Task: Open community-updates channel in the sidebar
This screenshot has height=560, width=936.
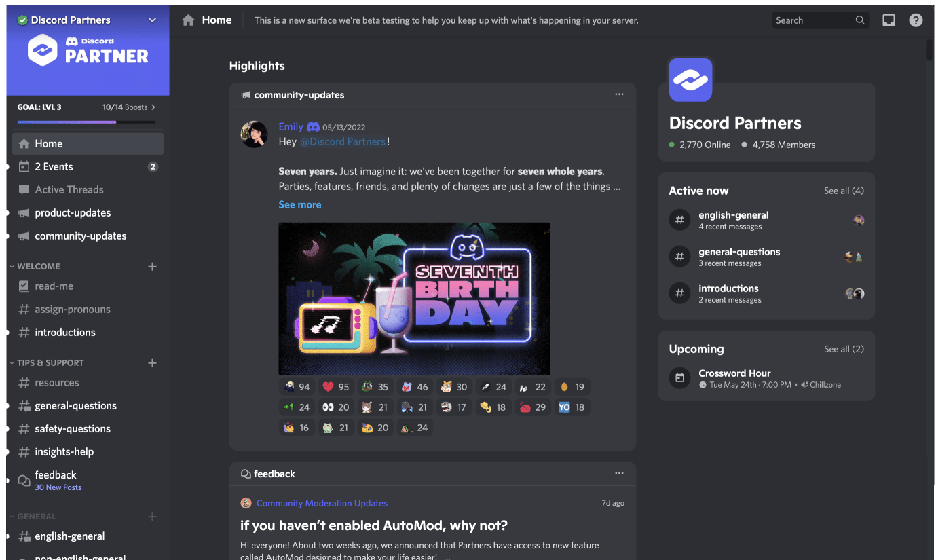Action: tap(88, 236)
